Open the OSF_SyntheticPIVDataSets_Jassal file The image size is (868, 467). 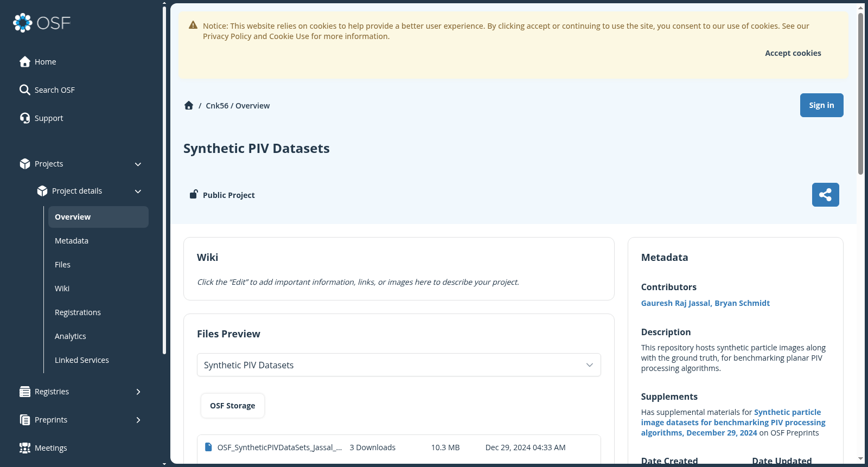pos(279,447)
